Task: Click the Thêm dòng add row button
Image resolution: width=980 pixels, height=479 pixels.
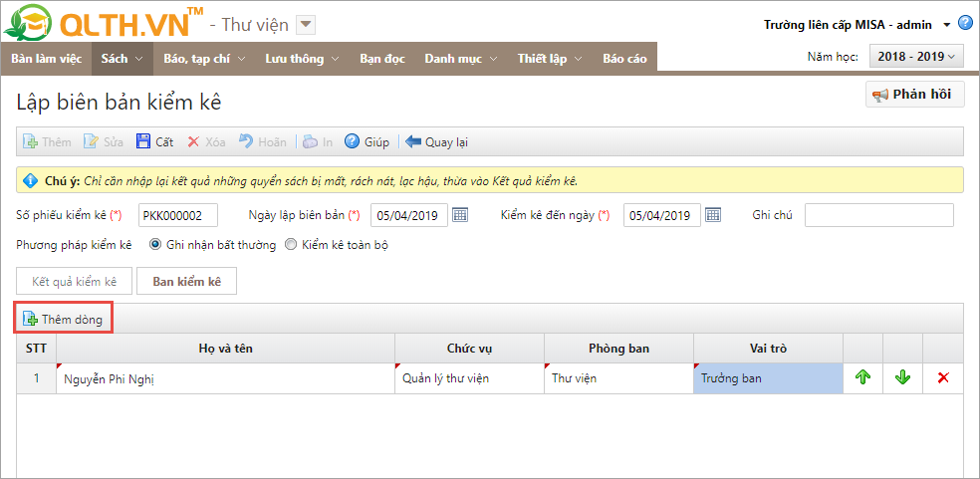Action: pos(63,320)
